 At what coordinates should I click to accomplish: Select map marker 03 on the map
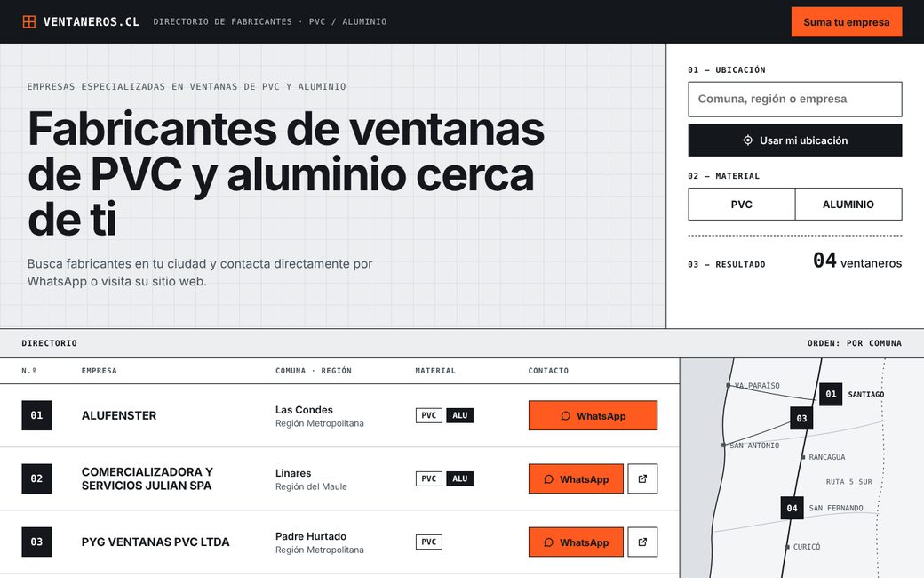(801, 418)
